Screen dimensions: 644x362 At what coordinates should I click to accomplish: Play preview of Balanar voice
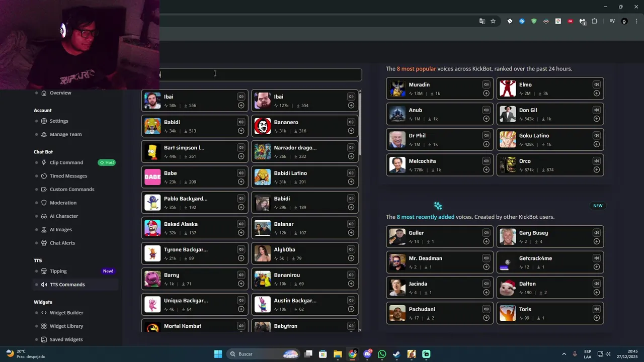point(351,224)
